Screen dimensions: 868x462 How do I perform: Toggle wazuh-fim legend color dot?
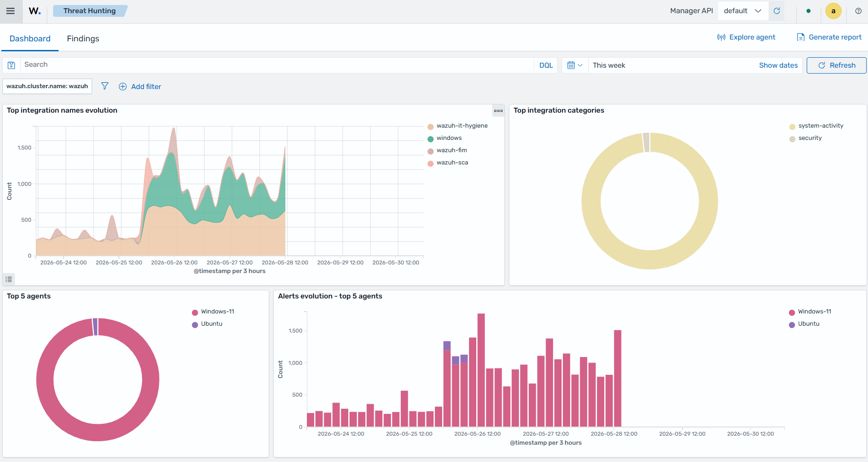(430, 151)
